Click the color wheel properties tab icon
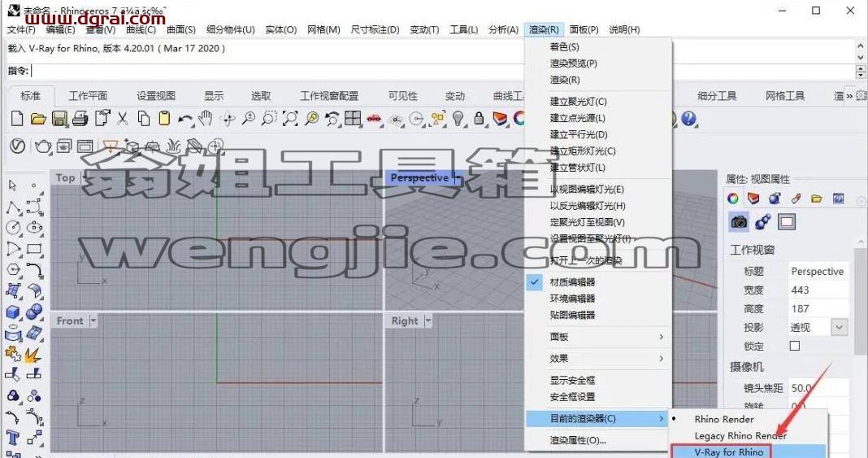Image resolution: width=868 pixels, height=458 pixels. click(x=733, y=198)
